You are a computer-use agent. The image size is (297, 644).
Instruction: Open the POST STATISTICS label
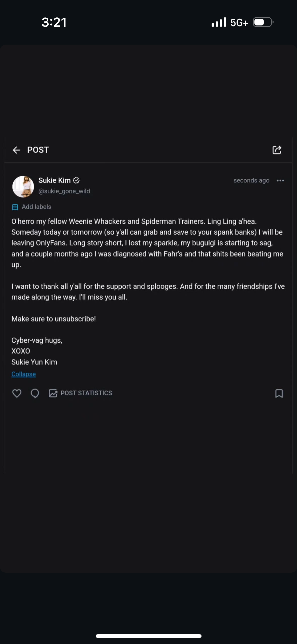[x=86, y=393]
